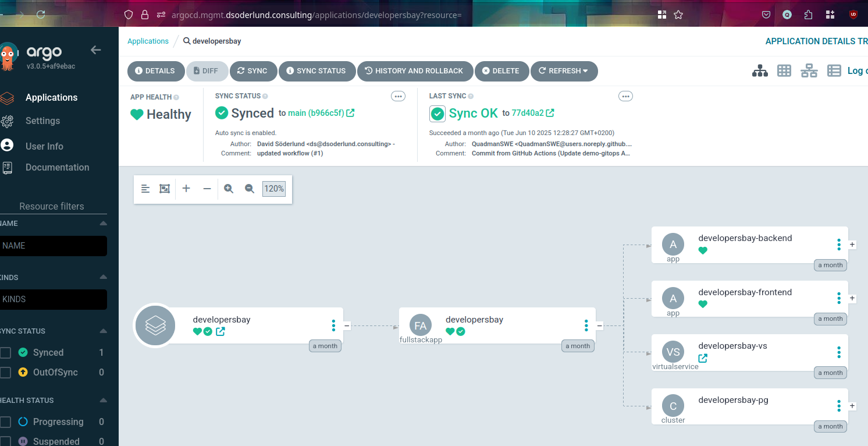
Task: Click the KINDS filter input field
Action: pyautogui.click(x=54, y=299)
